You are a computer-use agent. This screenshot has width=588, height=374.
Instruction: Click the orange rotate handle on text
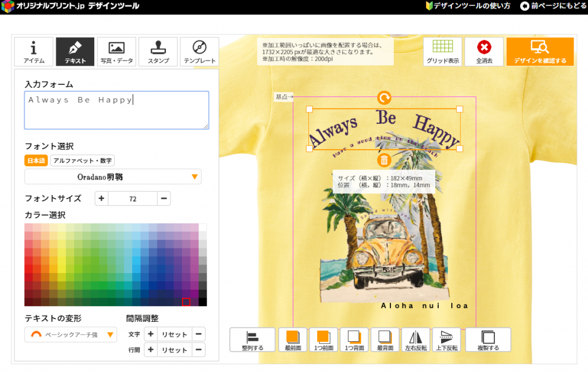(x=384, y=98)
